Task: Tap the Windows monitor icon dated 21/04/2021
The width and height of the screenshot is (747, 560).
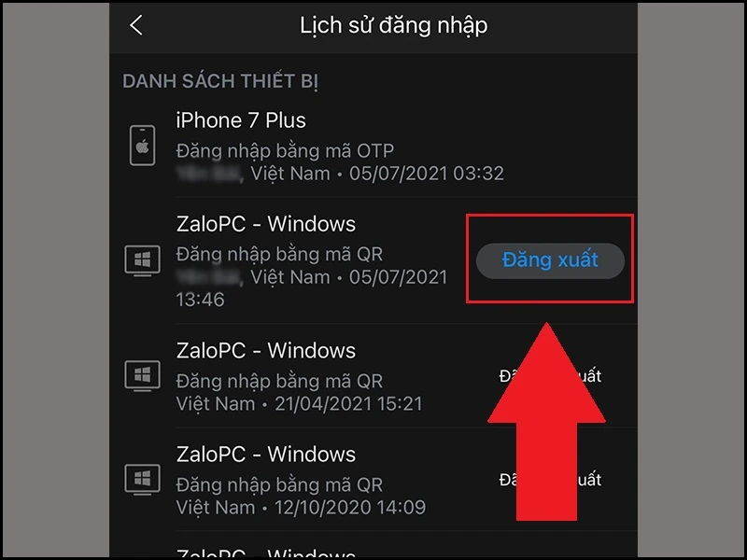Action: (142, 376)
